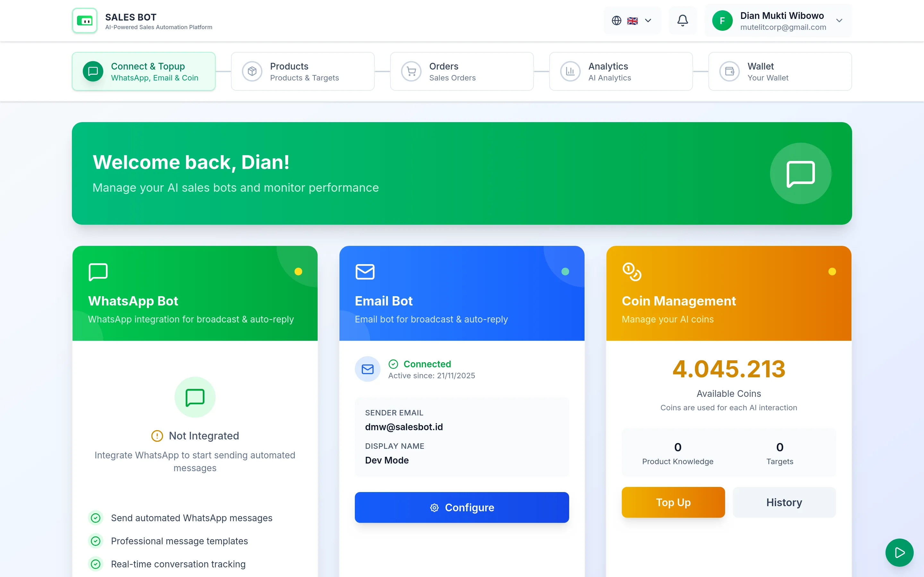Click the Analytics chart icon
This screenshot has height=577, width=924.
click(570, 71)
